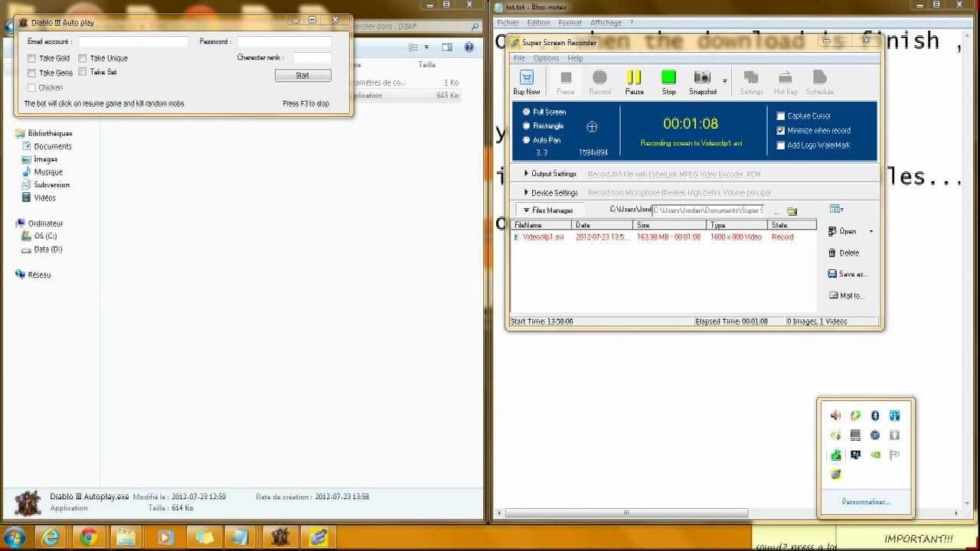Click the output folder path field
Viewport: 980px width, 551px height.
pos(708,210)
